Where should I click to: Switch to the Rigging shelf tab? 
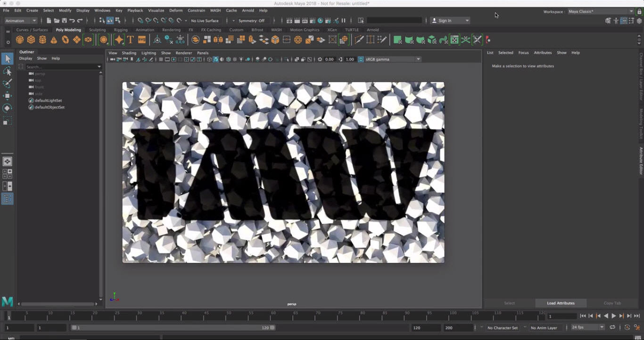pyautogui.click(x=121, y=30)
